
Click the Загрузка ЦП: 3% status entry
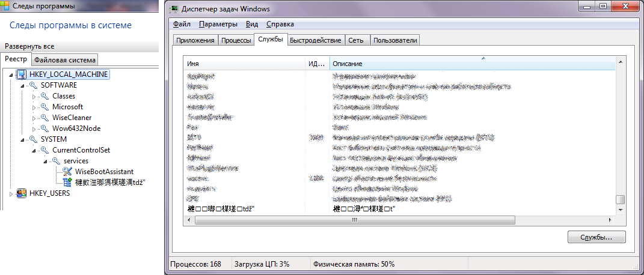point(261,264)
